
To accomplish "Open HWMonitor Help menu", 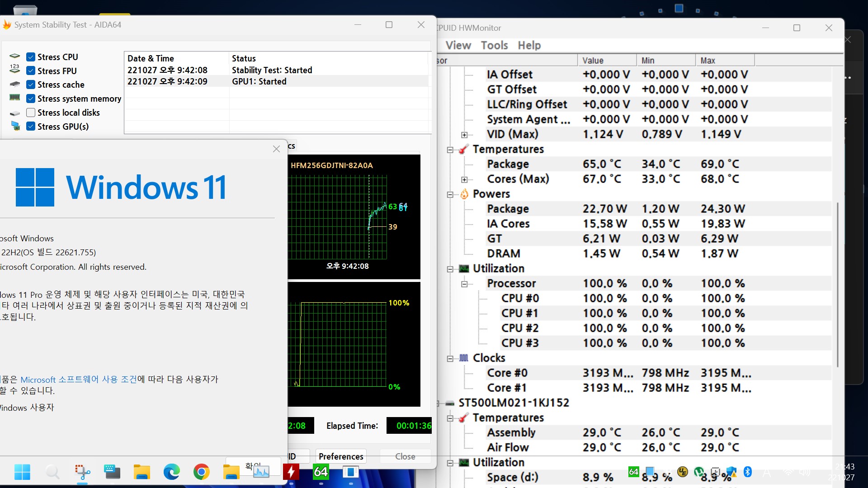I will coord(529,45).
